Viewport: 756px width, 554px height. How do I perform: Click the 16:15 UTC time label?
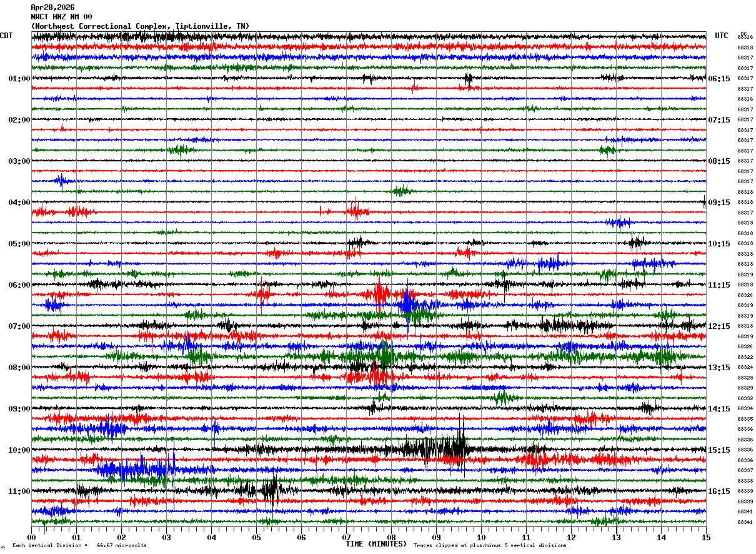tap(719, 491)
